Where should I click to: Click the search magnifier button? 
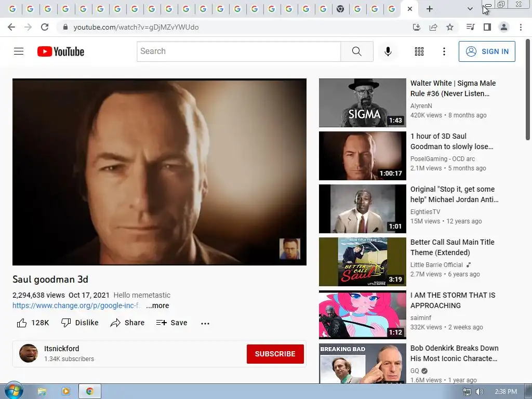tap(356, 51)
